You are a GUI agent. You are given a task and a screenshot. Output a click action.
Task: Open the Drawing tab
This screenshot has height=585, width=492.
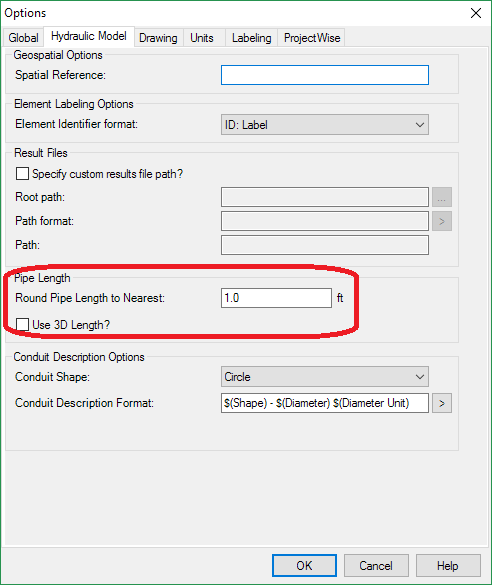158,38
